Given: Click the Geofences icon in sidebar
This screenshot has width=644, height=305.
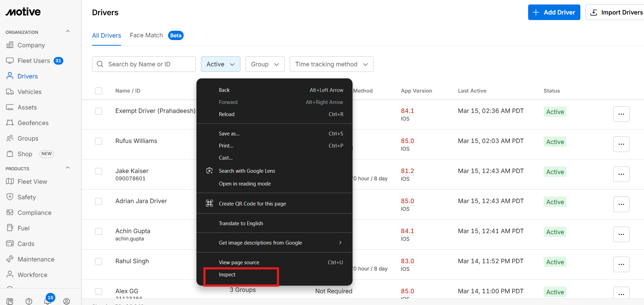Looking at the screenshot, I should point(10,123).
